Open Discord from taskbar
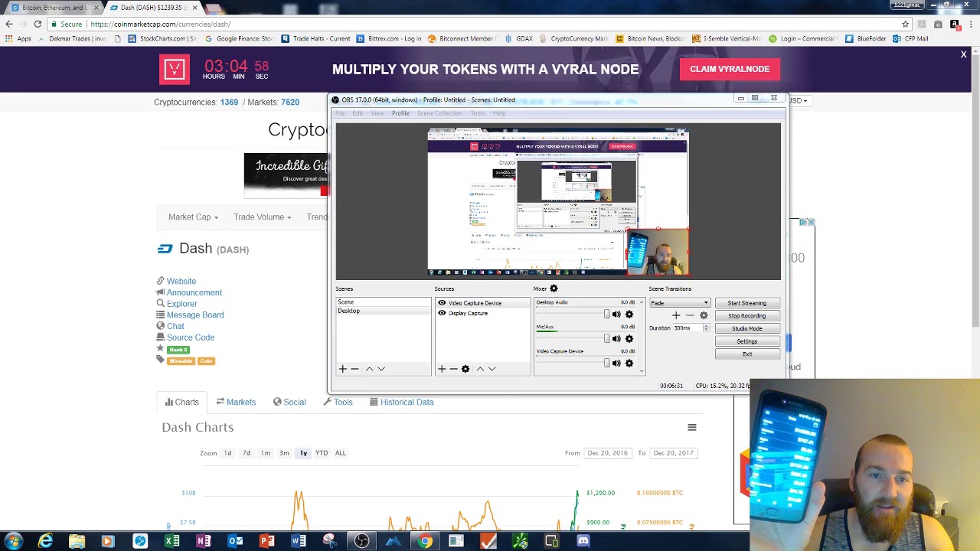The image size is (980, 551). [583, 541]
